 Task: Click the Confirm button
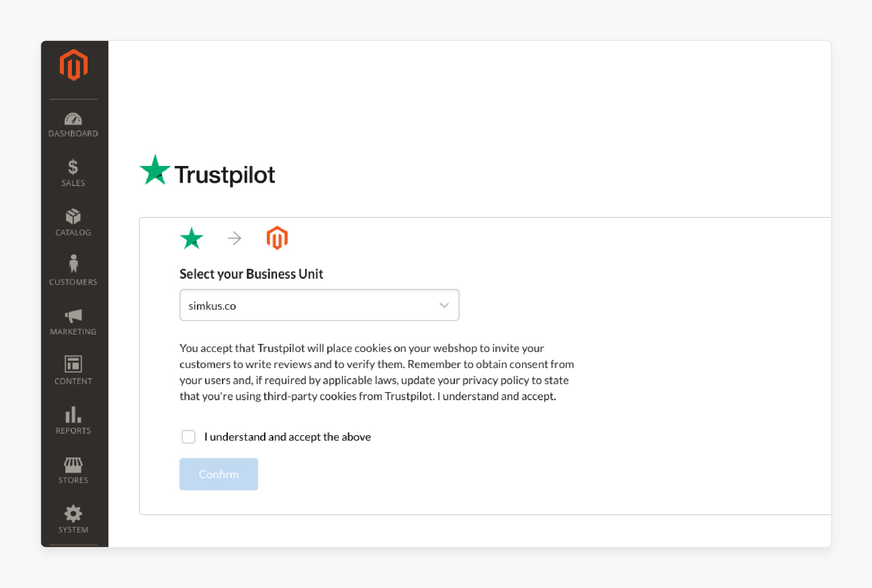pyautogui.click(x=219, y=474)
